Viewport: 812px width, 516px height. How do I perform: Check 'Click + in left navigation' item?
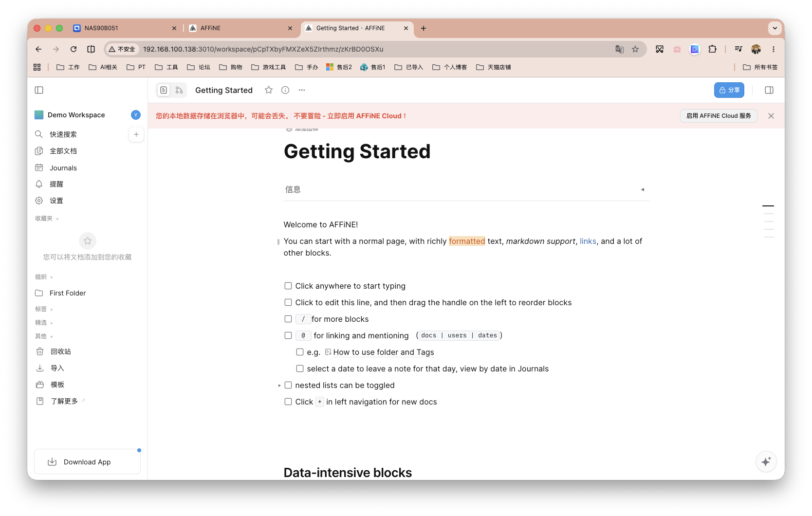click(288, 402)
